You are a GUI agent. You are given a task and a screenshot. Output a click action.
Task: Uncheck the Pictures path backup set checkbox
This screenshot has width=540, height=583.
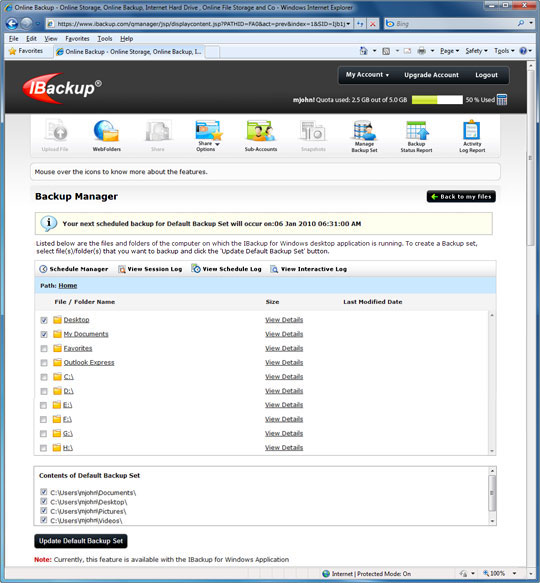click(44, 510)
